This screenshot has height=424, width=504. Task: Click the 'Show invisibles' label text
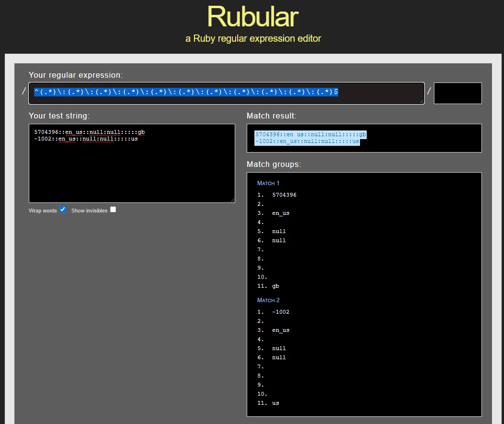point(89,211)
